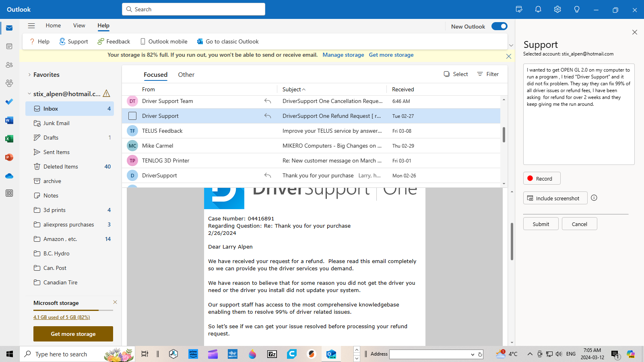
Task: Open Outlook mobile option
Action: click(163, 41)
